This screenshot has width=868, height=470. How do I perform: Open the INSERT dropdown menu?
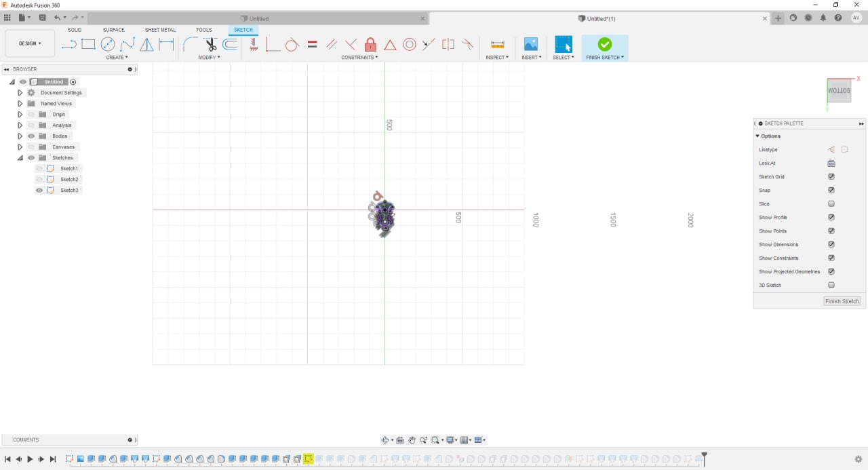[x=531, y=58]
